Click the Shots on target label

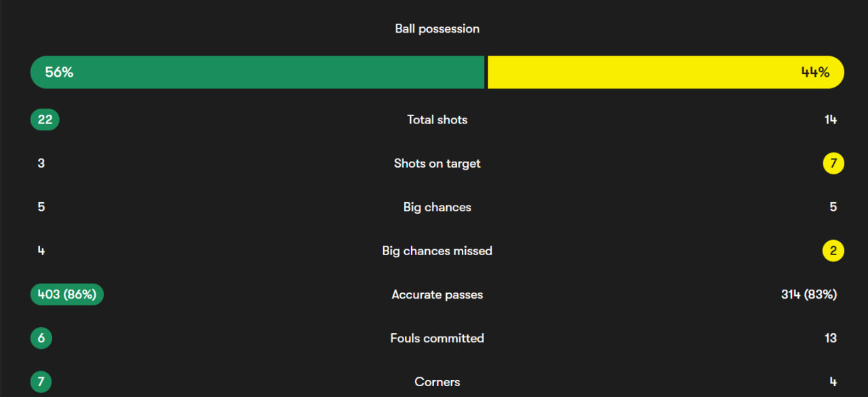coord(437,164)
